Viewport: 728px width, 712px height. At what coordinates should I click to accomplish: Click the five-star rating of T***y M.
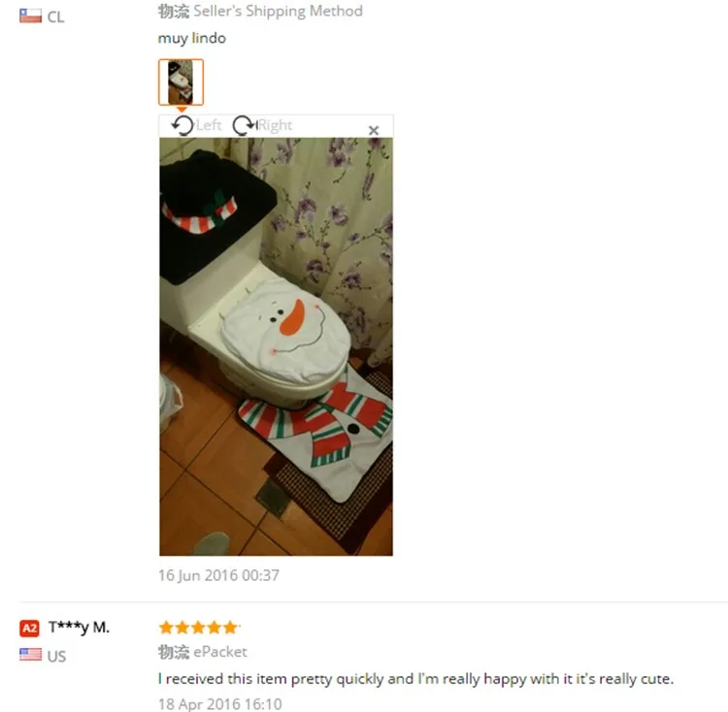point(199,628)
